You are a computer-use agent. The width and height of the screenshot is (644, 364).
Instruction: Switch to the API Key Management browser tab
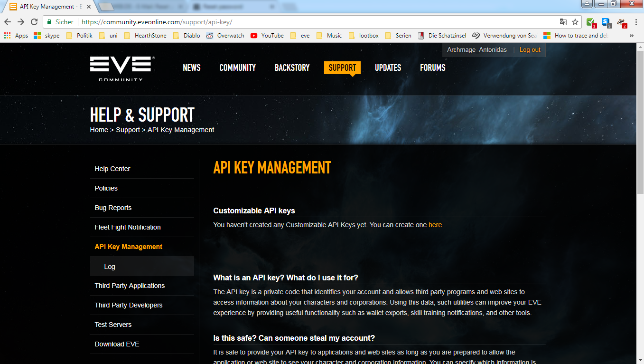point(49,7)
